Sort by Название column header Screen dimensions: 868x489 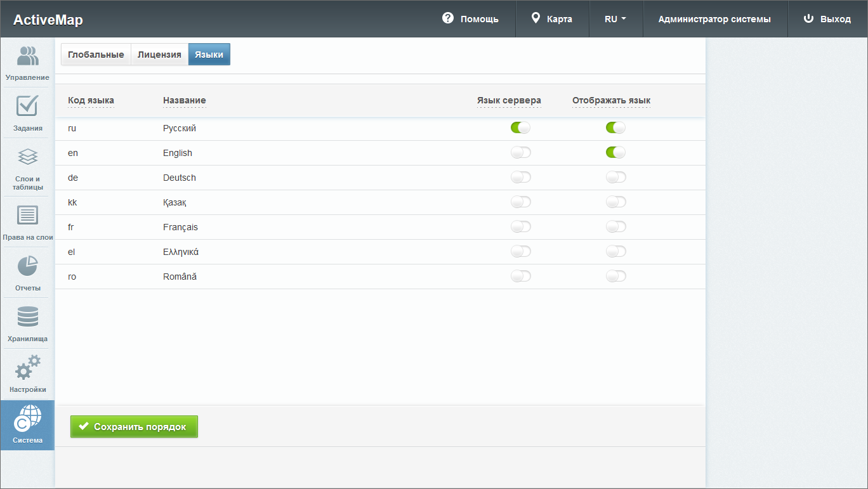tap(184, 100)
